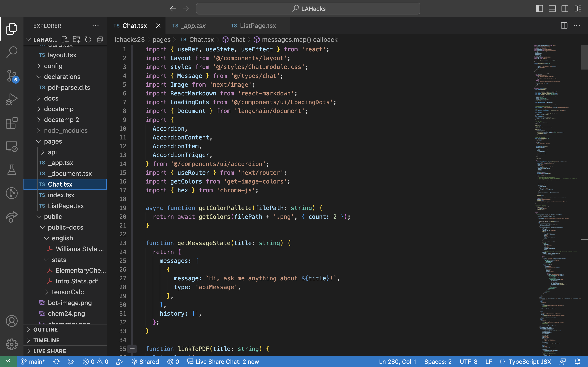Open the Search view in activity bar
Viewport: 588px width, 367px height.
(x=12, y=52)
